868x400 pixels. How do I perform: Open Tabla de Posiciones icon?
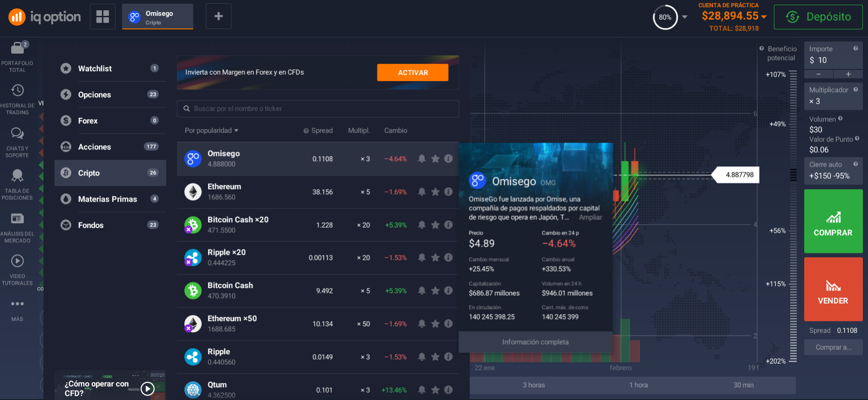coord(17,176)
